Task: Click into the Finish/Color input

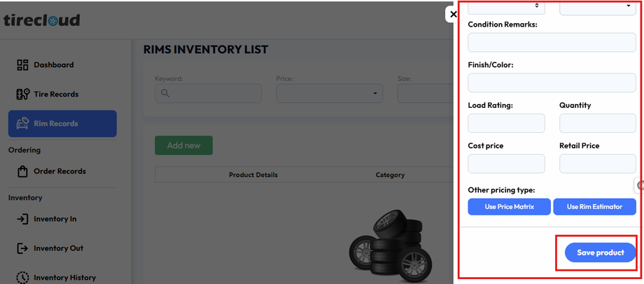Action: 552,83
